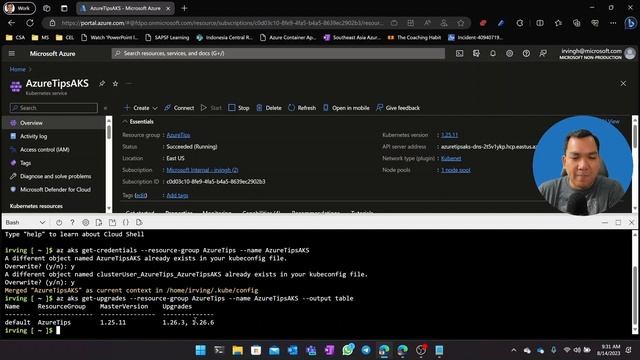This screenshot has width=640, height=360.
Task: Open File Explorer from taskbar
Action: pos(238,350)
